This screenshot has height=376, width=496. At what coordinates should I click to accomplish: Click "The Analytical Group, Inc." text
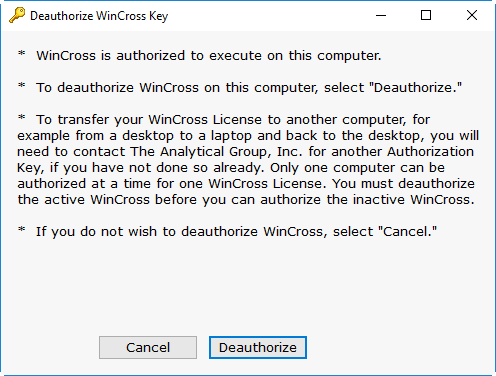216,152
